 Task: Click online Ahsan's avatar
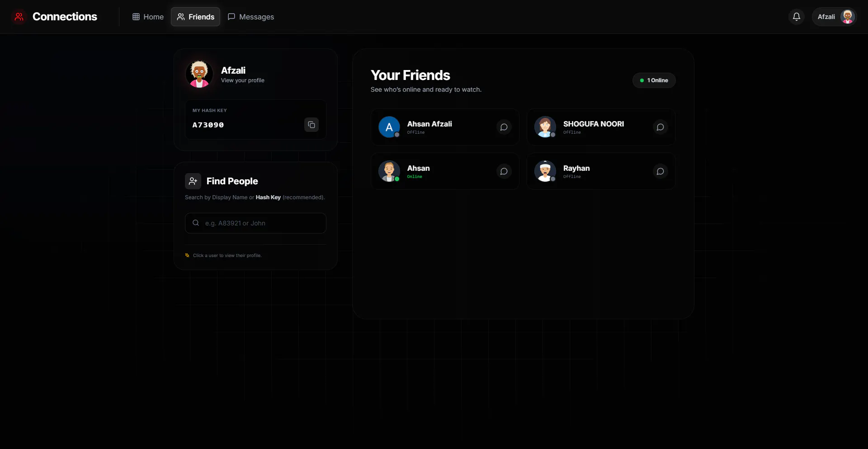coord(389,171)
